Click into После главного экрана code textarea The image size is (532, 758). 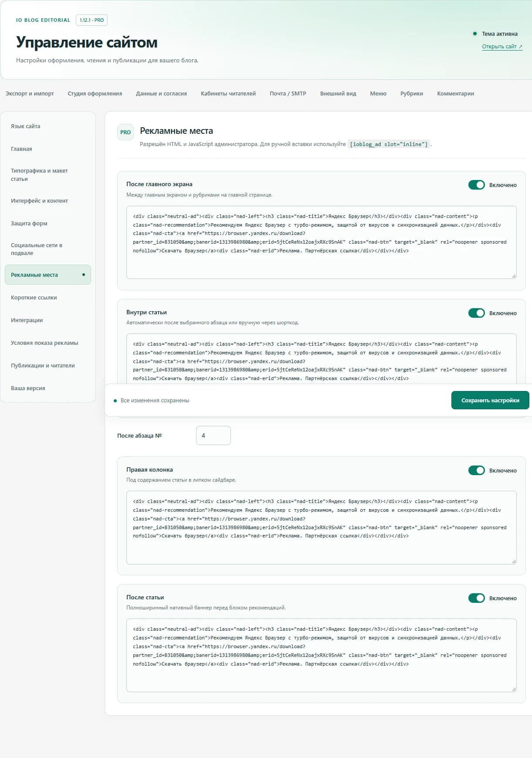point(322,242)
